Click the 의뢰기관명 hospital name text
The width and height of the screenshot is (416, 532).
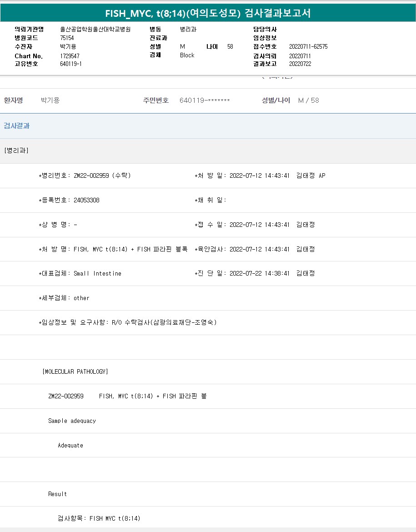[x=95, y=29]
